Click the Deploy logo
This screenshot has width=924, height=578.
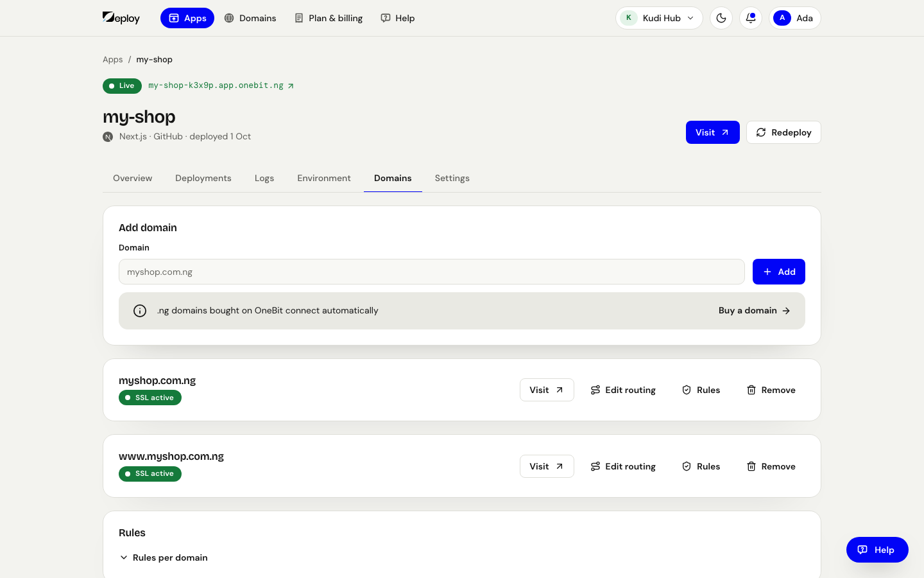point(121,18)
